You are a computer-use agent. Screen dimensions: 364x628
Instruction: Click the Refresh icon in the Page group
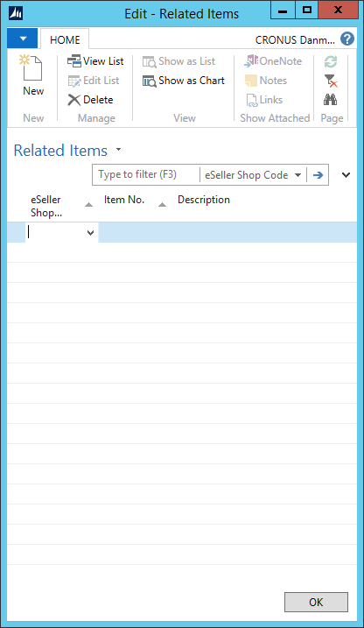[x=331, y=61]
